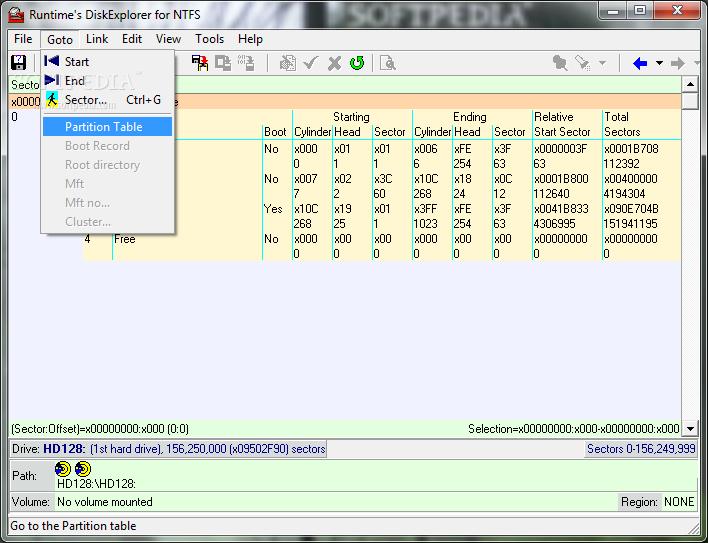Click the disabled Mft no... entry
This screenshot has height=543, width=708.
(x=107, y=202)
